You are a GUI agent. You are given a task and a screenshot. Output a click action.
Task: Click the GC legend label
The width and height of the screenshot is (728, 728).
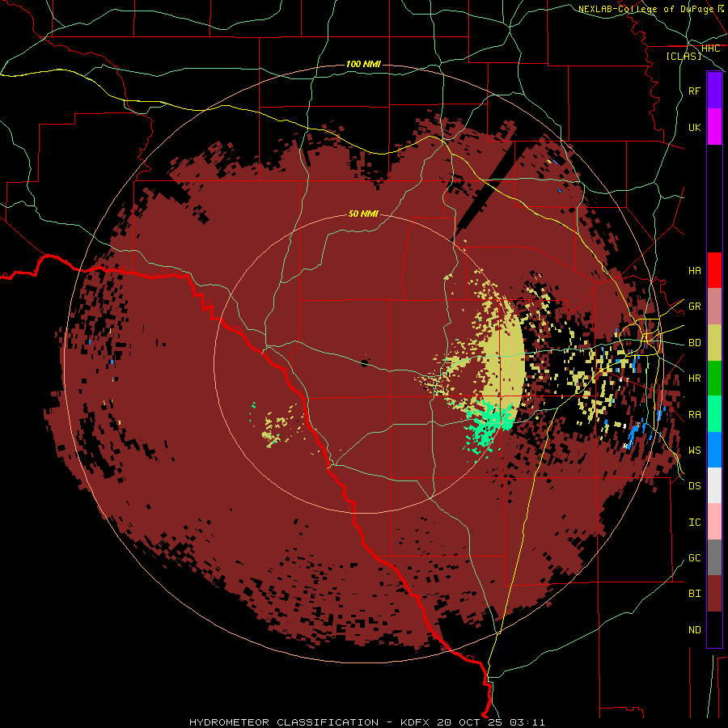[694, 558]
